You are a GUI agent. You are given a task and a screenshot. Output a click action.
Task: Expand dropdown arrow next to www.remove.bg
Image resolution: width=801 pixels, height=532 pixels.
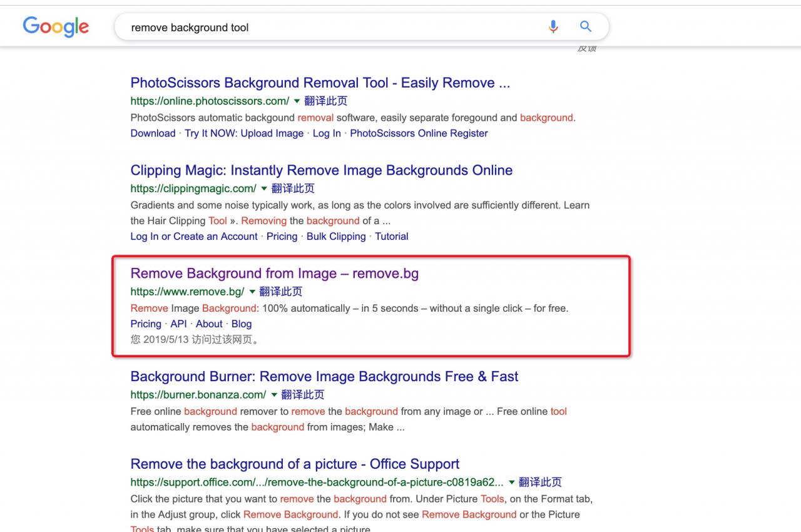point(252,292)
